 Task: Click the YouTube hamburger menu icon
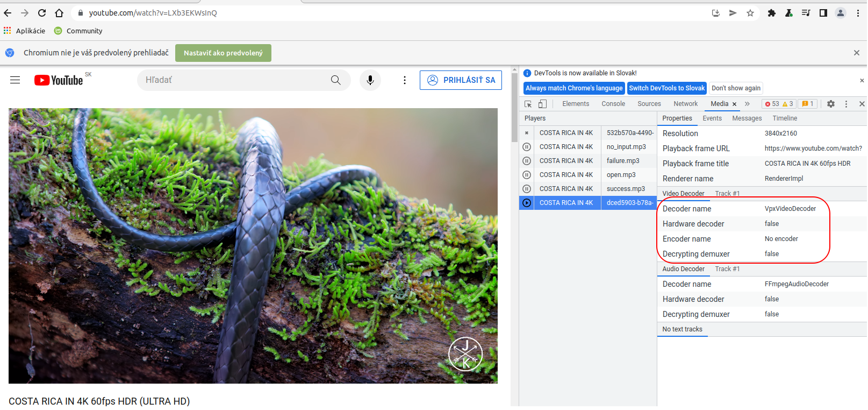(x=15, y=80)
